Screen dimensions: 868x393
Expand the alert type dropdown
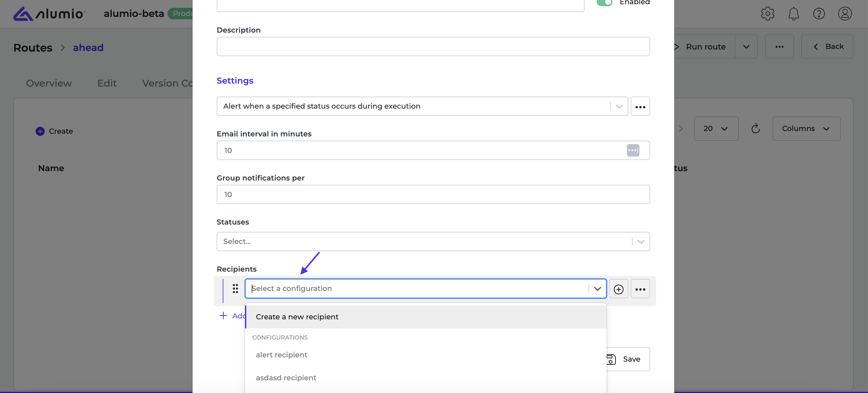click(x=619, y=107)
